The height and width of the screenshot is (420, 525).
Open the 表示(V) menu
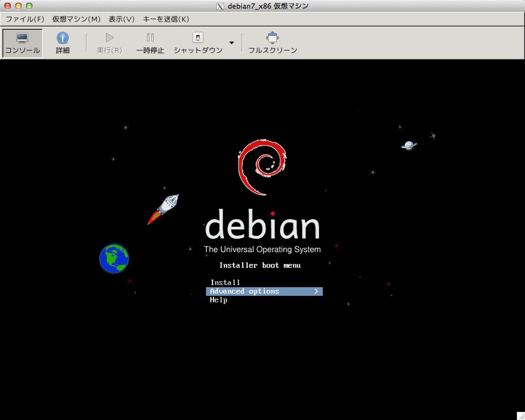point(122,19)
